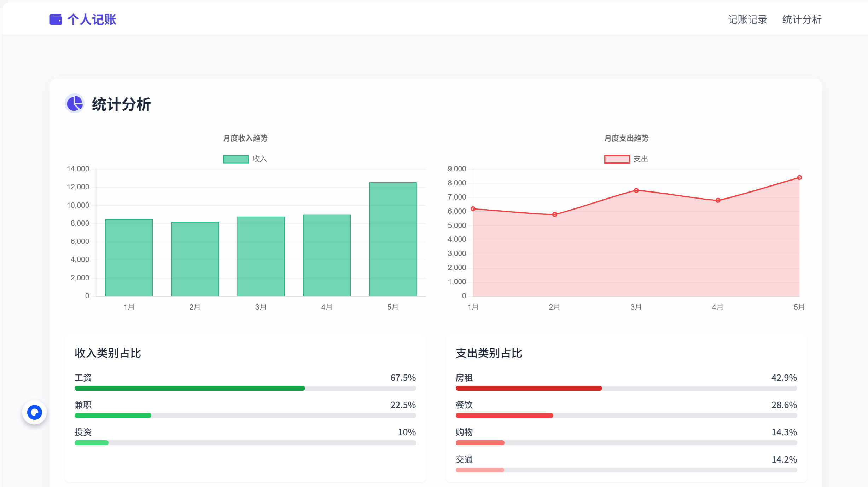Click the 工资 income progress bar

pyautogui.click(x=190, y=388)
